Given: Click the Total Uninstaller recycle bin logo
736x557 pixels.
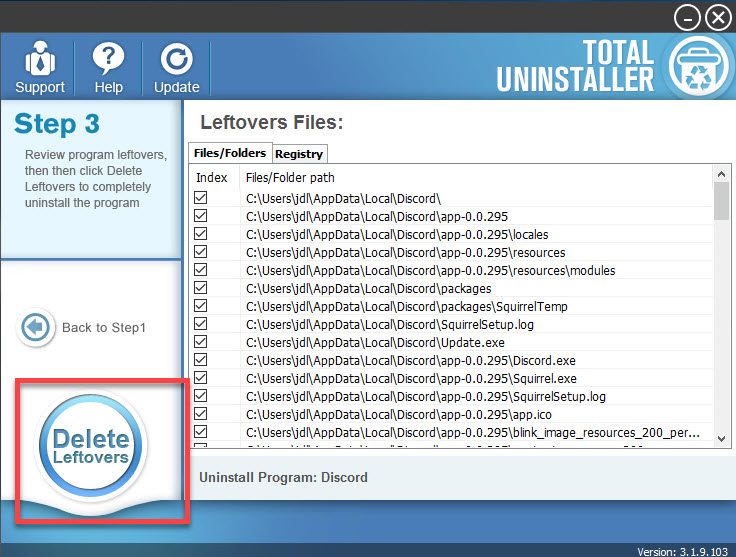Looking at the screenshot, I should click(699, 66).
